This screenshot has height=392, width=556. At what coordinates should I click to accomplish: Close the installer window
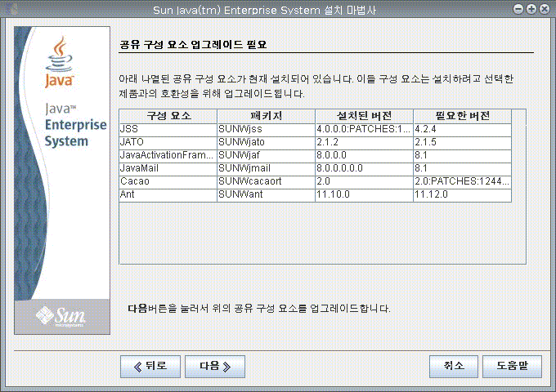(545, 9)
